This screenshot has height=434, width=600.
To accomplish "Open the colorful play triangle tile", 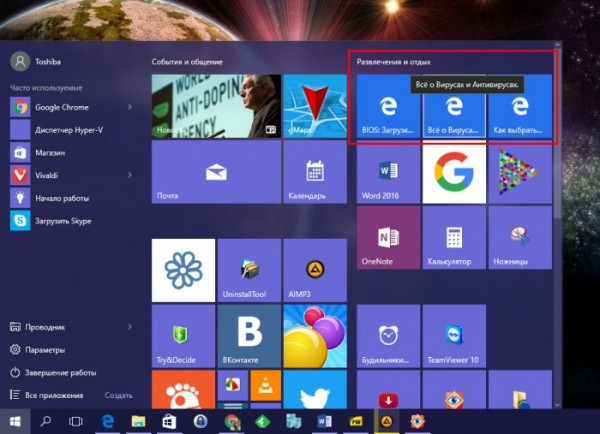I will [520, 172].
